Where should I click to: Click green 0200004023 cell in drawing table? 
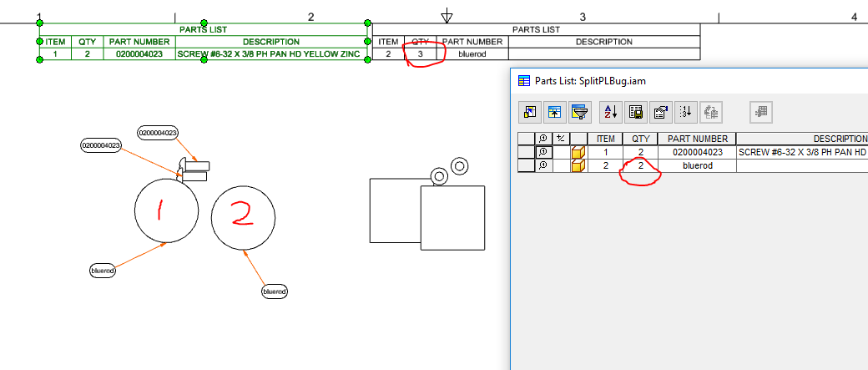click(139, 53)
